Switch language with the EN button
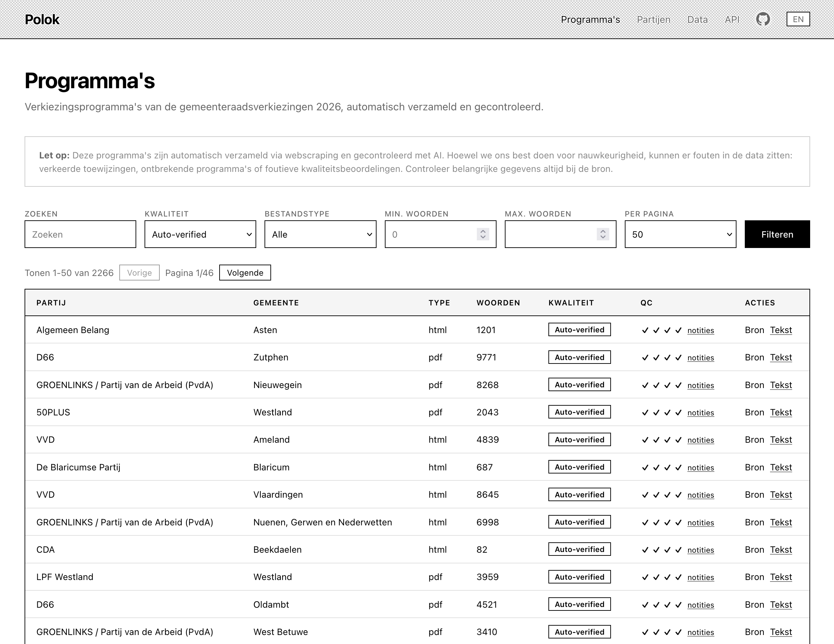834x644 pixels. tap(798, 19)
